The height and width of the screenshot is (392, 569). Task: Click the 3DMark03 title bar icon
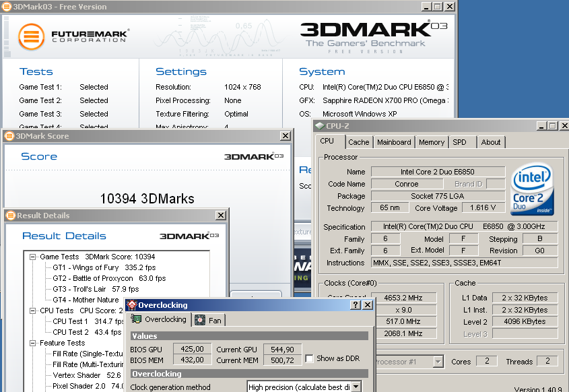click(7, 7)
